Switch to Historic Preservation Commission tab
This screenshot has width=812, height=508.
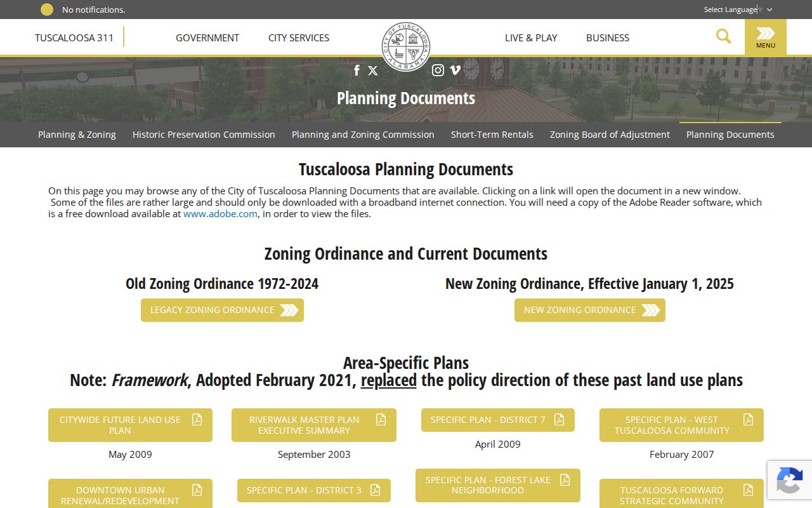click(x=204, y=135)
